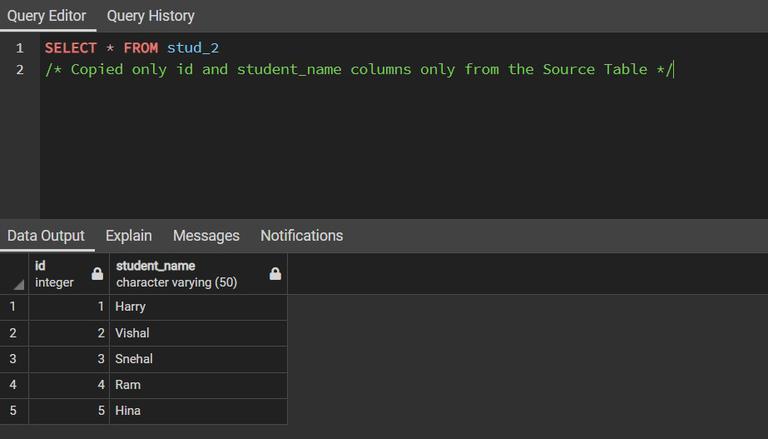Show the Messages tab
Screen dimensions: 768x439
(x=206, y=236)
